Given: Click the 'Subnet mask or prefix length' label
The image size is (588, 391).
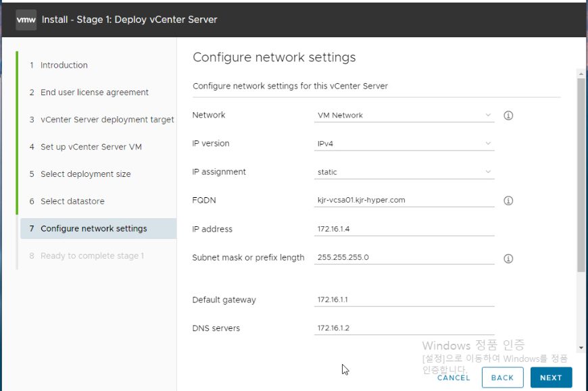Looking at the screenshot, I should click(248, 258).
